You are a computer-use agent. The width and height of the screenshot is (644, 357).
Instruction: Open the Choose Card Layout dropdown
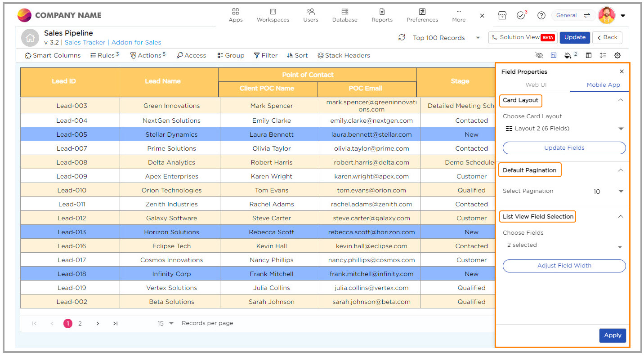coord(564,129)
